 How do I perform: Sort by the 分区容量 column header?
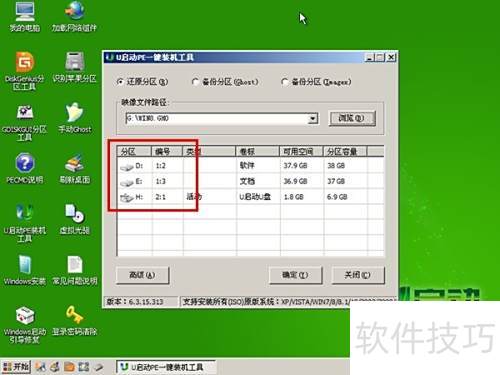coord(345,152)
